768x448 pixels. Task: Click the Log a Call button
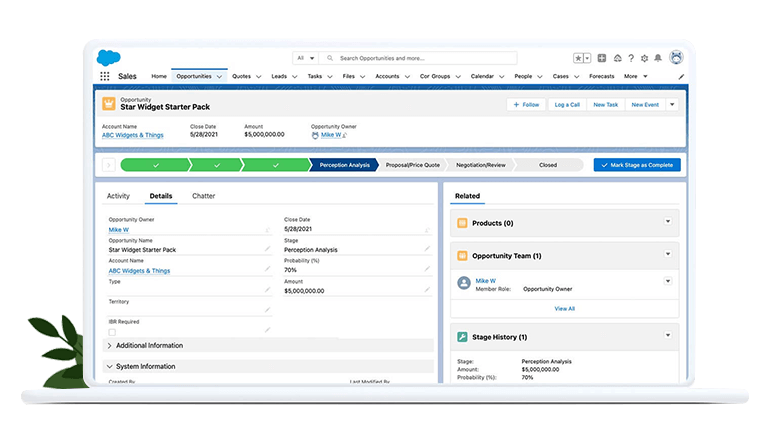[567, 104]
